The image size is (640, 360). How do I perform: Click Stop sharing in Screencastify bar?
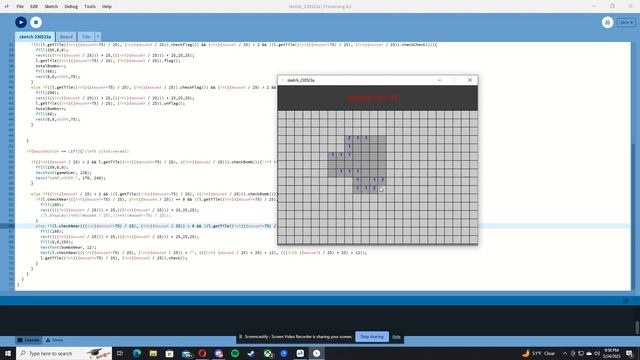(x=372, y=337)
